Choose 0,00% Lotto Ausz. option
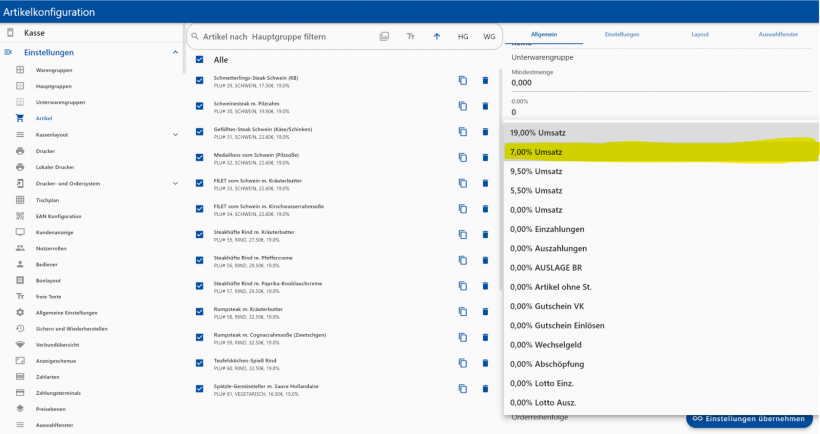 click(x=661, y=403)
